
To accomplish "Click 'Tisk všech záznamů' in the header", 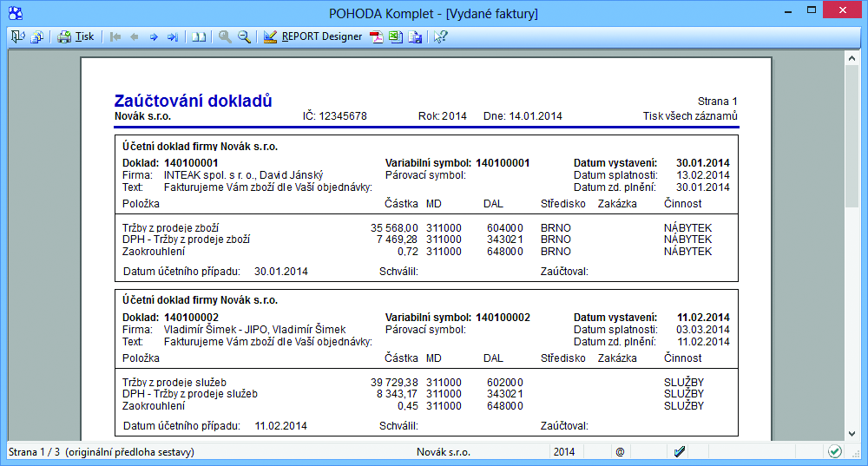I will pos(690,116).
